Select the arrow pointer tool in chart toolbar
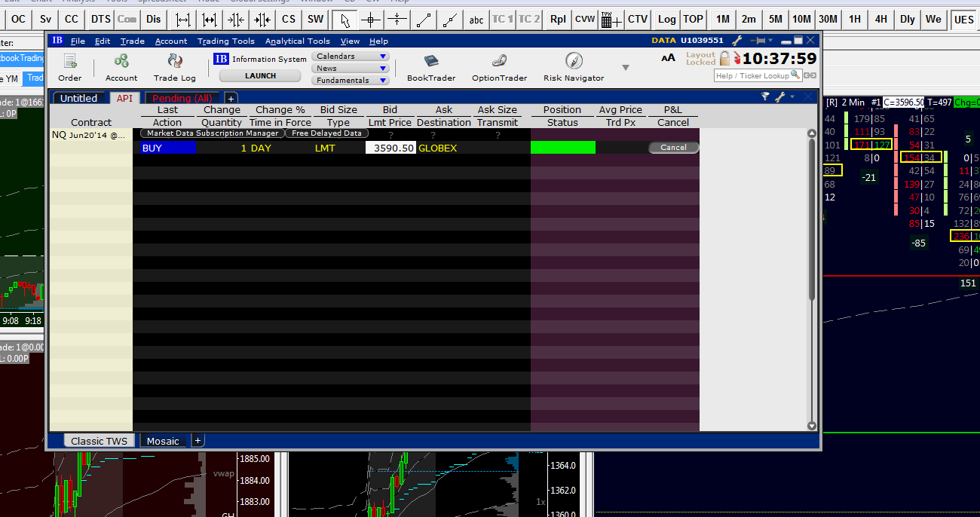This screenshot has width=980, height=517. 345,19
